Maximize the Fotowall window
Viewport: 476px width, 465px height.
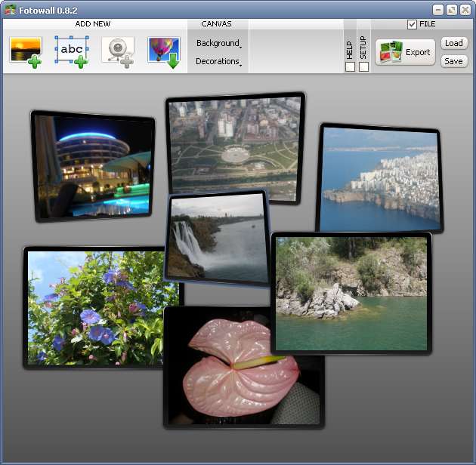[452, 11]
